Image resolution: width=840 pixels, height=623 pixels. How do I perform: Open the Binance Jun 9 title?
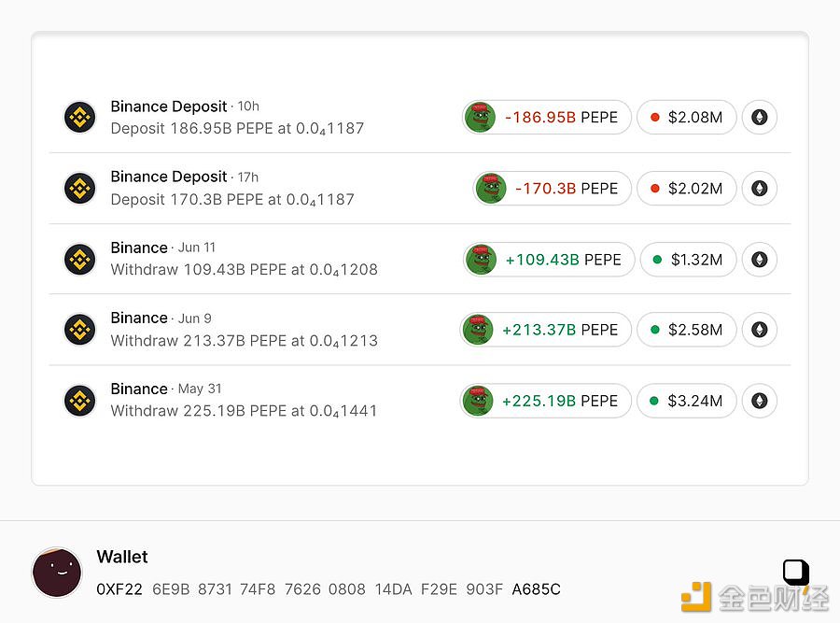(x=161, y=318)
